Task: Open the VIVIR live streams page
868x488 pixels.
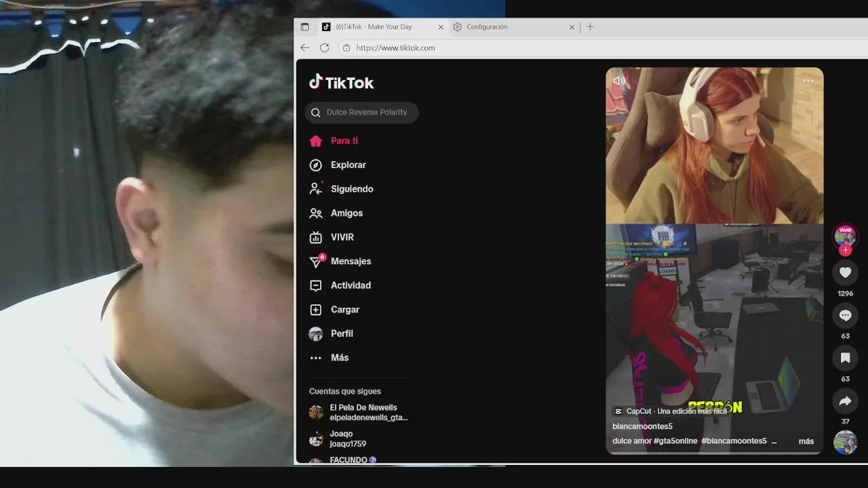Action: point(332,237)
